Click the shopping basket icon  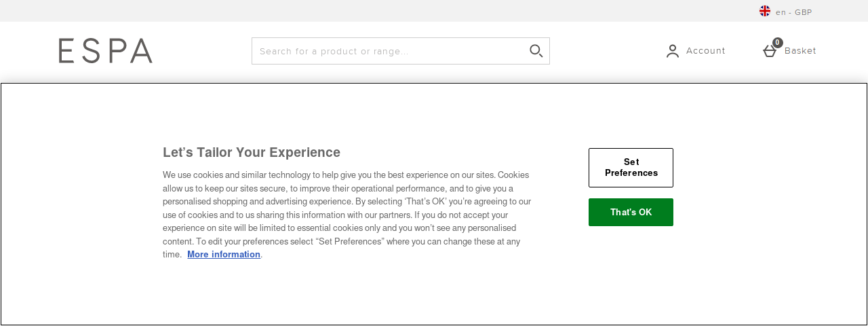[x=769, y=52]
